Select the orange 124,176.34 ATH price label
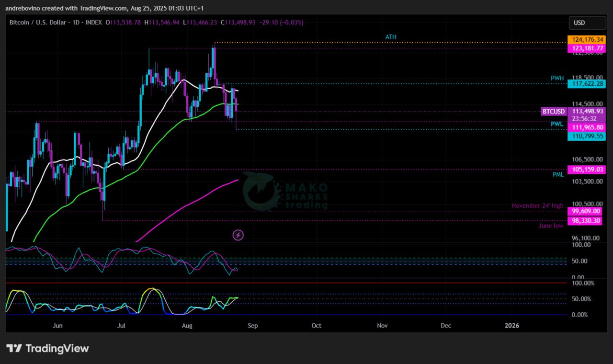The height and width of the screenshot is (364, 613). (x=586, y=39)
